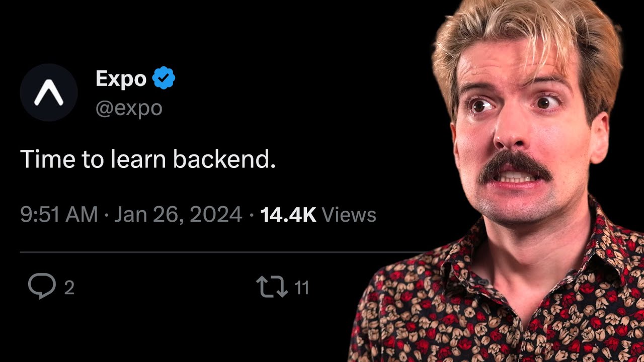Select the "Time to learn backend." tweet text
644x362 pixels.
click(x=148, y=159)
